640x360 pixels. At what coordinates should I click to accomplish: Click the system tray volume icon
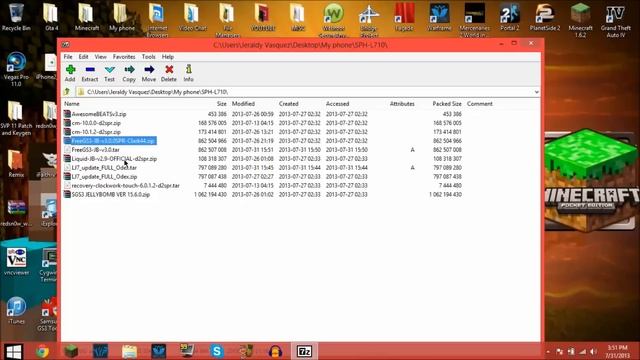click(593, 351)
